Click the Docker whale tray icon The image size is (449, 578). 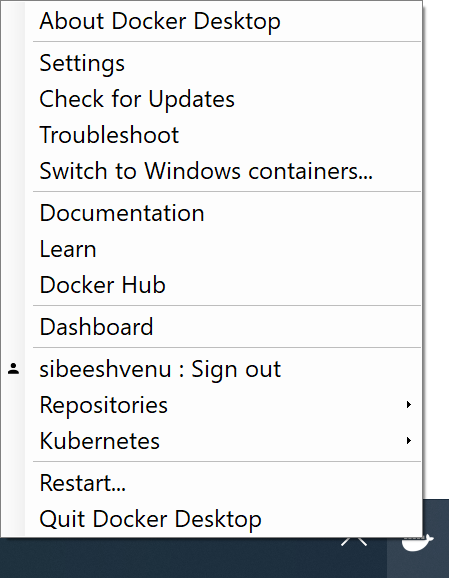pos(417,543)
